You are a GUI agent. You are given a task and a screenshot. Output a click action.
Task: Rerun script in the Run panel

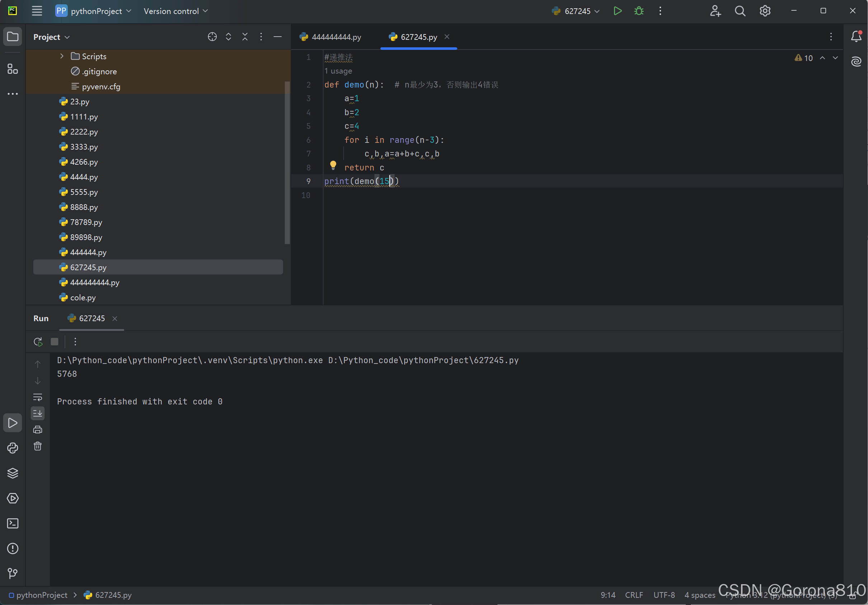38,342
